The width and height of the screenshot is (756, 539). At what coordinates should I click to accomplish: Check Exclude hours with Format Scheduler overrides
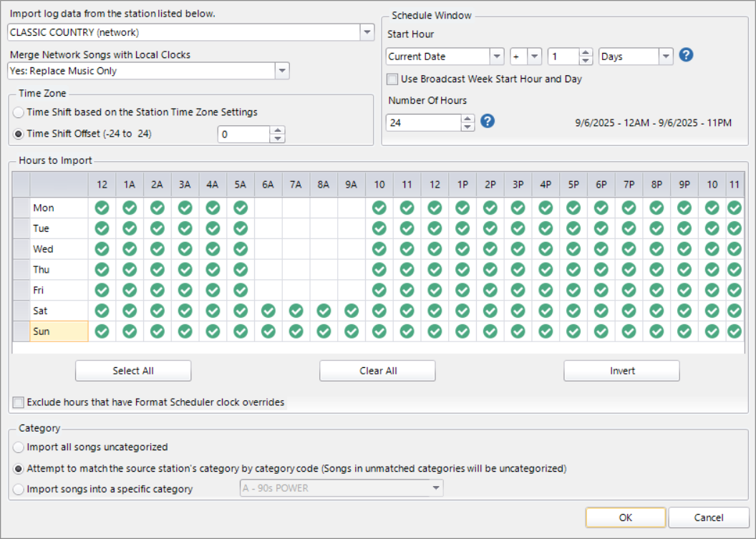19,402
